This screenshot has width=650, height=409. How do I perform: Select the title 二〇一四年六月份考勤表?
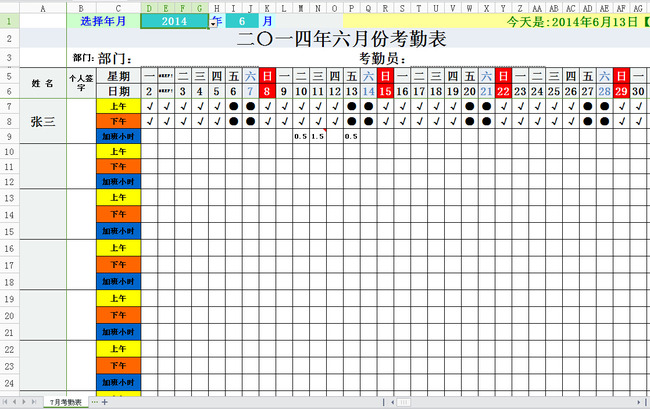[342, 39]
